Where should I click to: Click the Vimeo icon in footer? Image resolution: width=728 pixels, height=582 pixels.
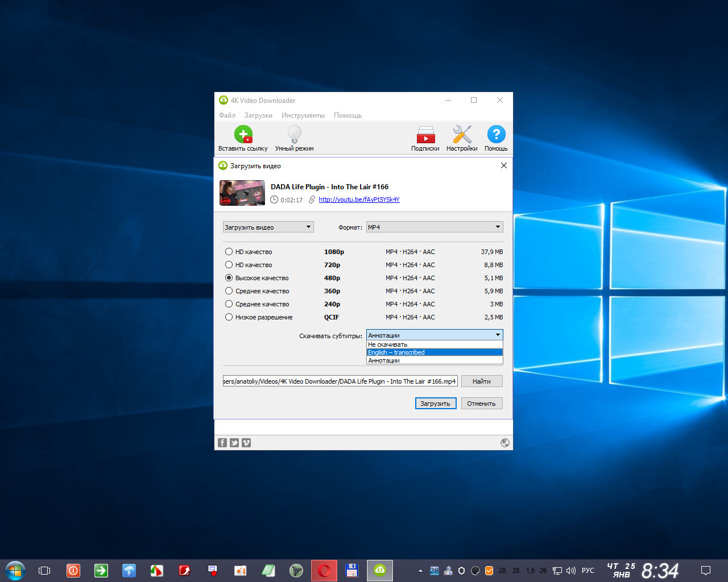click(246, 443)
